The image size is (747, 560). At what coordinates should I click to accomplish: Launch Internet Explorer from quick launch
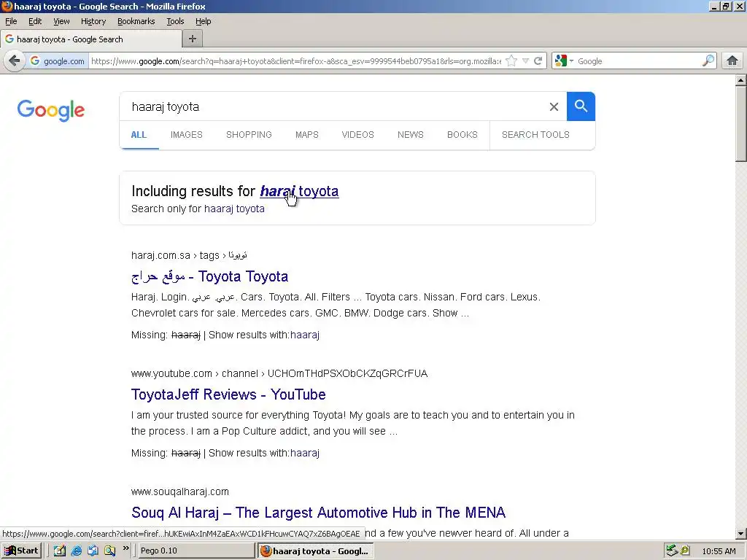click(x=76, y=551)
